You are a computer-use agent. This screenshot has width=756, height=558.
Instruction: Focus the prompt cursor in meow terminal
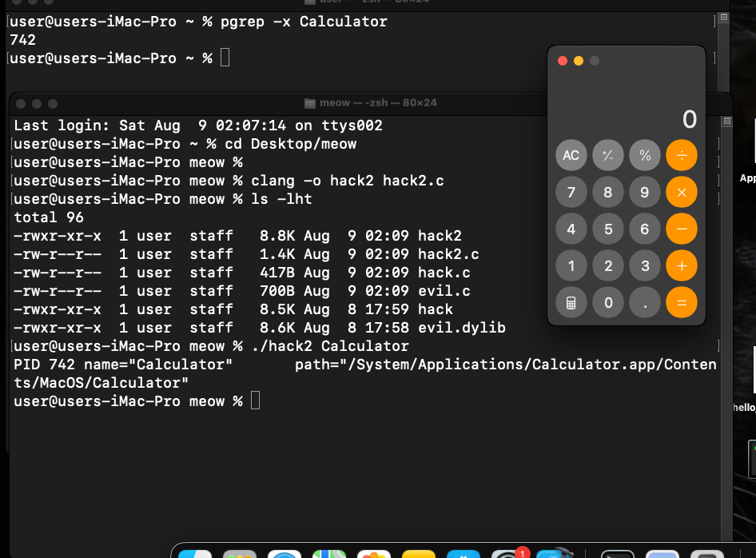[x=256, y=401]
